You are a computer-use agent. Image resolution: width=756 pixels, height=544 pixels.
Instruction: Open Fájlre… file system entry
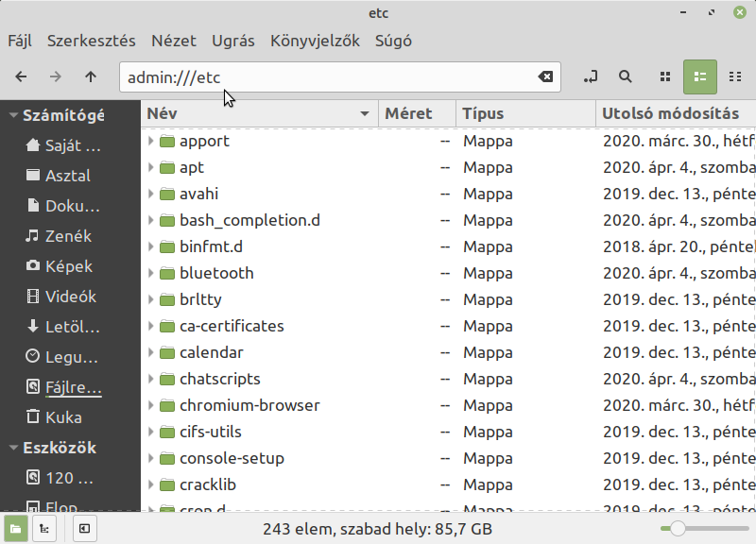[x=63, y=387]
